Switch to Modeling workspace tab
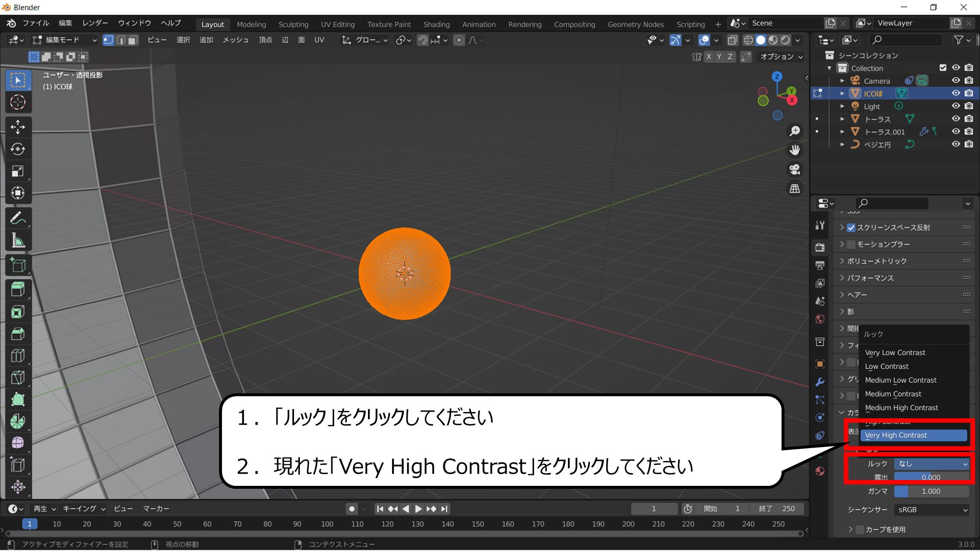This screenshot has height=551, width=980. [251, 24]
